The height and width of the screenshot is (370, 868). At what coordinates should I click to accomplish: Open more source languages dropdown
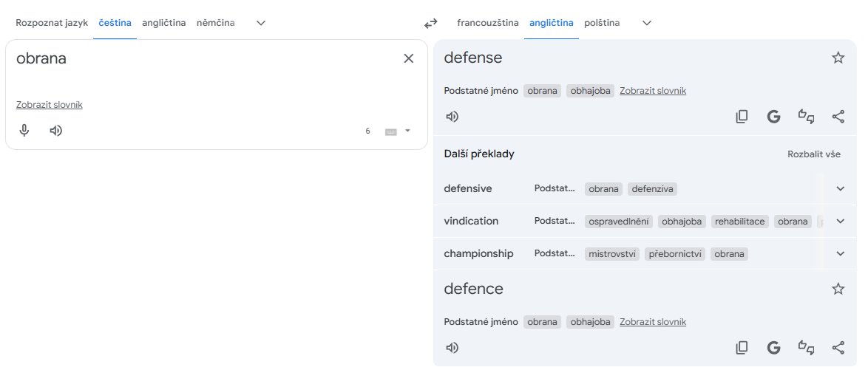(x=261, y=23)
